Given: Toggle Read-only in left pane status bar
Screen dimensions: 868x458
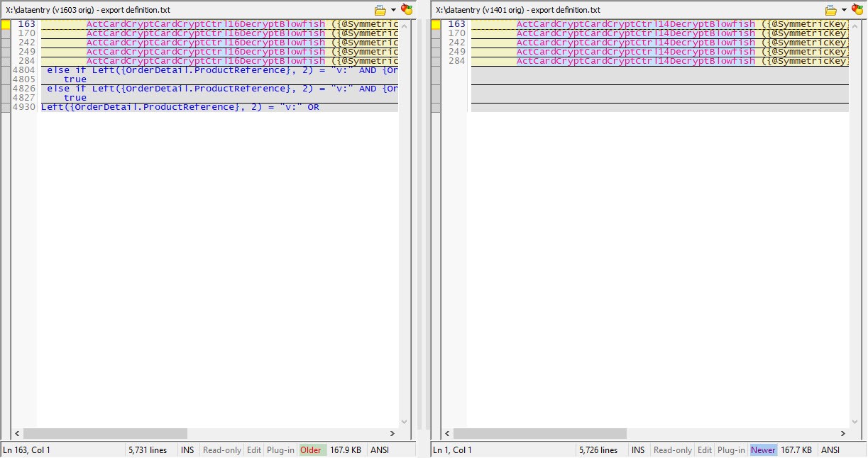Looking at the screenshot, I should (221, 450).
